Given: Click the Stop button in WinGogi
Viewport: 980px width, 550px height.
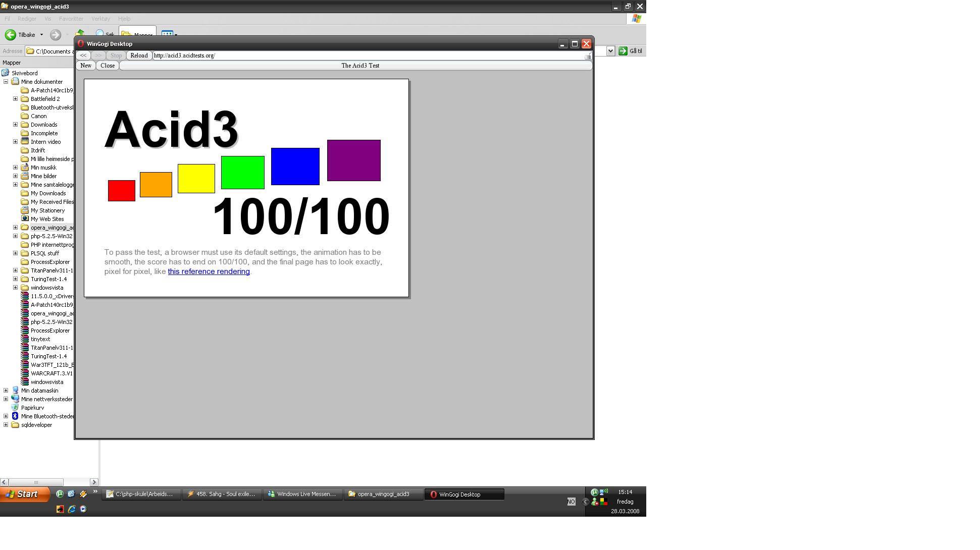Looking at the screenshot, I should pos(116,56).
